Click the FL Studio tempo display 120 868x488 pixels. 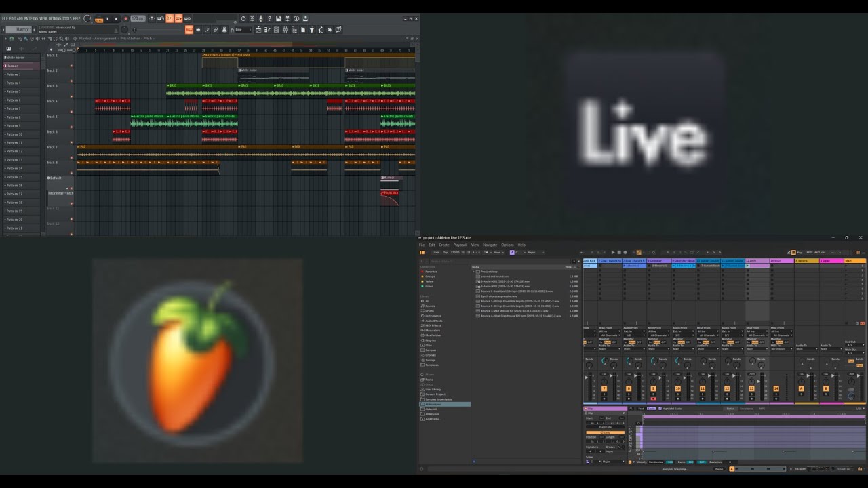138,19
